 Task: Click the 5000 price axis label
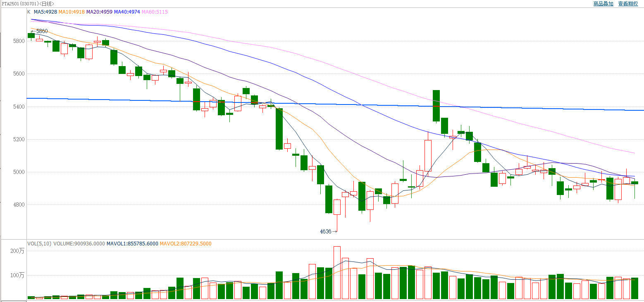pos(19,172)
